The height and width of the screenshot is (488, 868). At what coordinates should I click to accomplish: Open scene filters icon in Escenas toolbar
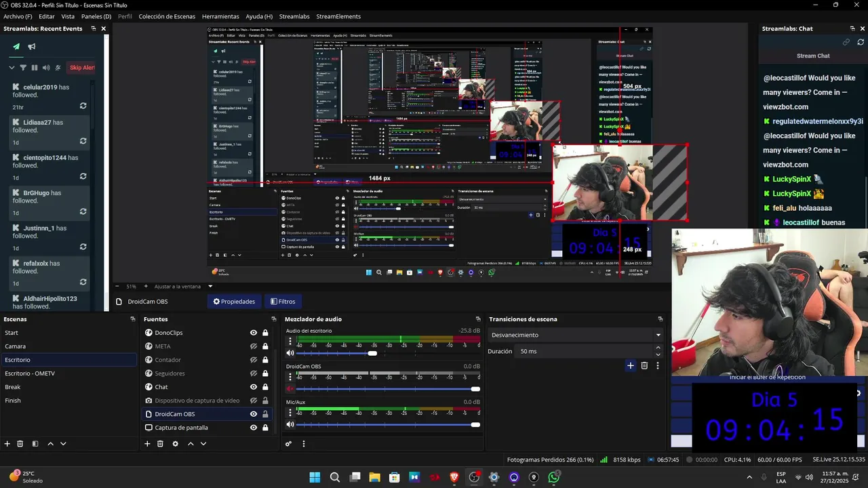tap(35, 444)
